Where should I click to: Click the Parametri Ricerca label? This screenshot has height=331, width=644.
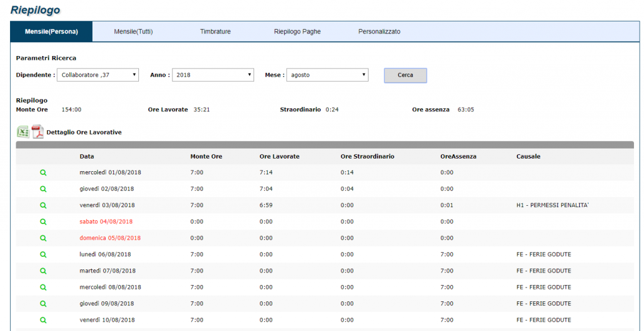(x=46, y=59)
